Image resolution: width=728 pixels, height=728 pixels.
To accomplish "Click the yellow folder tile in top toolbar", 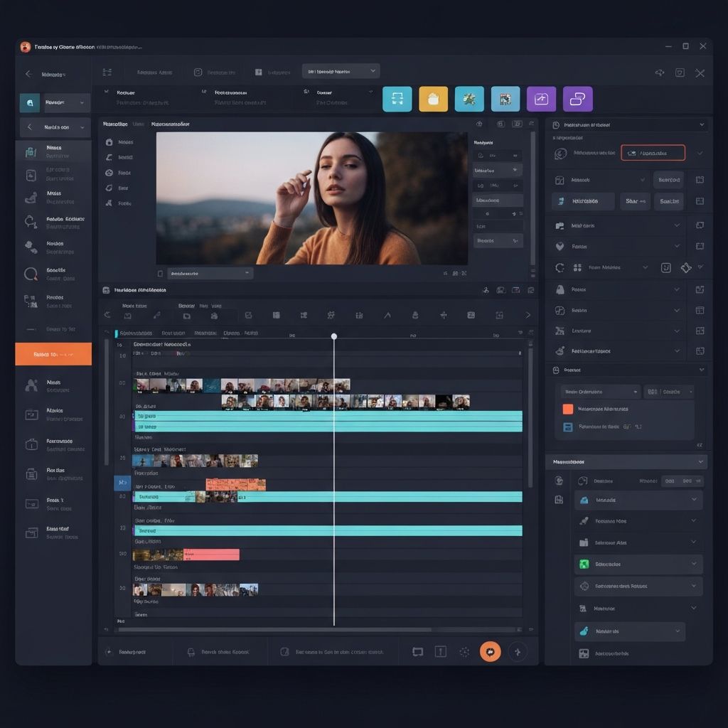I will [x=433, y=100].
